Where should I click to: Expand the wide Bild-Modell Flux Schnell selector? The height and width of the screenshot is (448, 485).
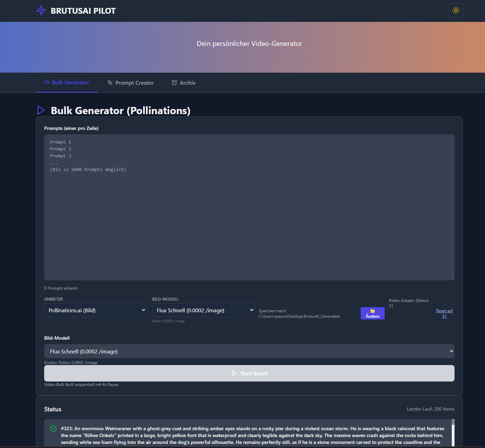[x=249, y=351]
